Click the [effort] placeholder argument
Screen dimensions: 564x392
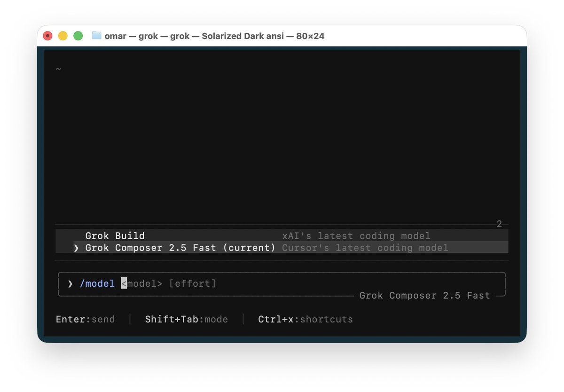(192, 283)
